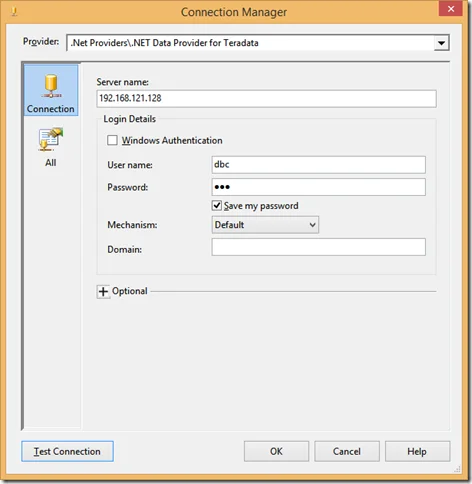Click the Test Connection button
This screenshot has height=484, width=472.
(x=67, y=451)
